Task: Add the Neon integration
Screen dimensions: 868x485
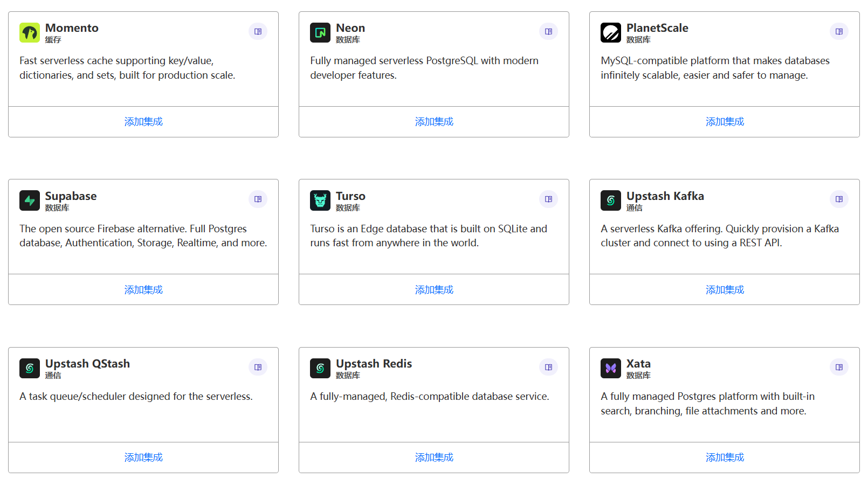Action: click(434, 122)
